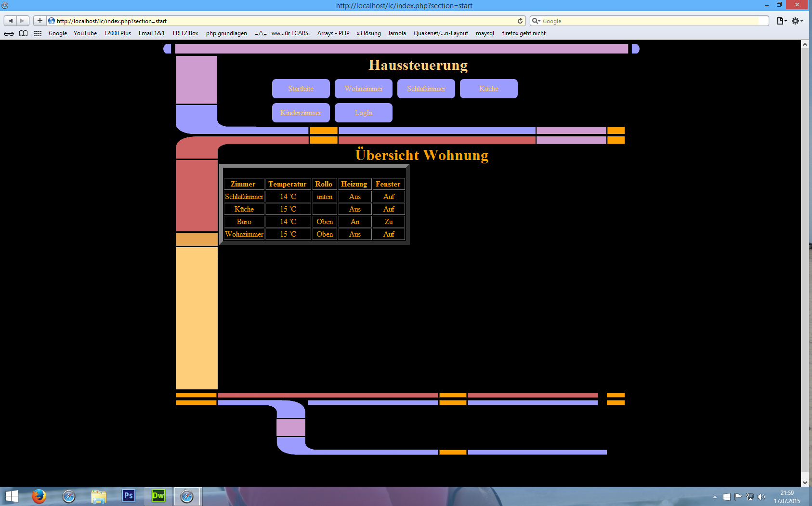Expand the settings gear menu

(x=797, y=21)
